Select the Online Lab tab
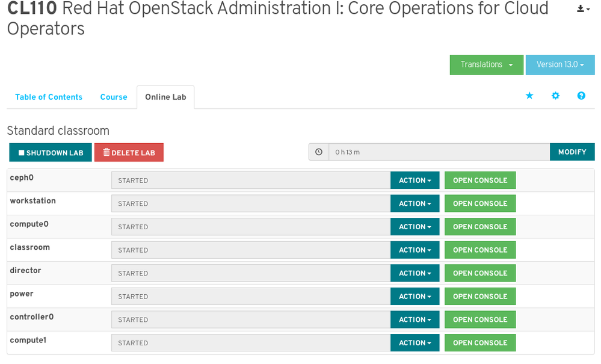The image size is (601, 364). pos(165,97)
